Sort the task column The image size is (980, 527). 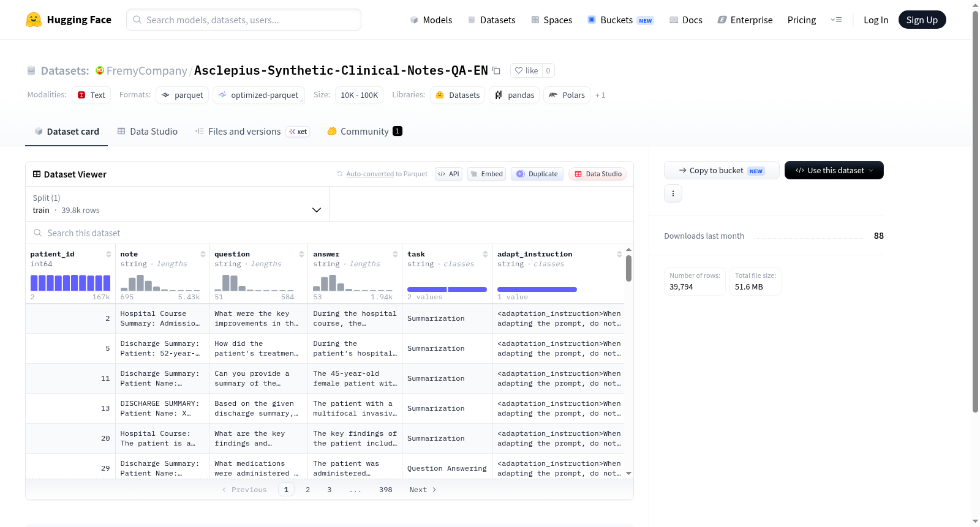485,254
